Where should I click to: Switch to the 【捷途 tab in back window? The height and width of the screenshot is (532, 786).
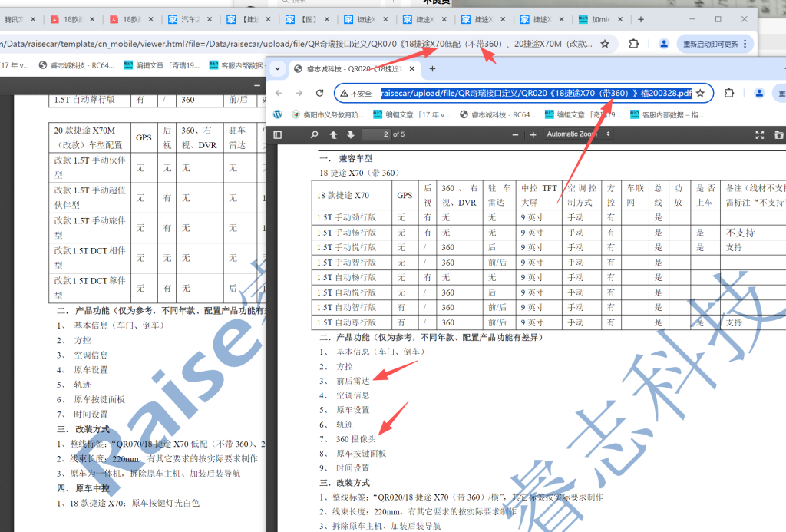pyautogui.click(x=243, y=19)
